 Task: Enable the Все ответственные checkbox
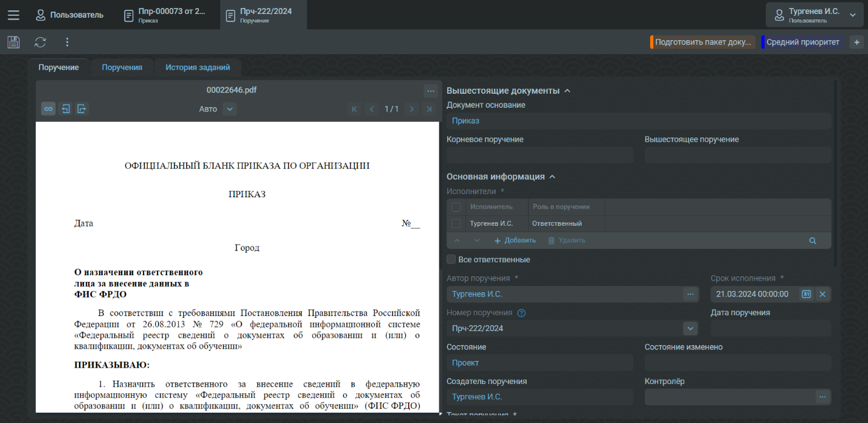coord(451,259)
